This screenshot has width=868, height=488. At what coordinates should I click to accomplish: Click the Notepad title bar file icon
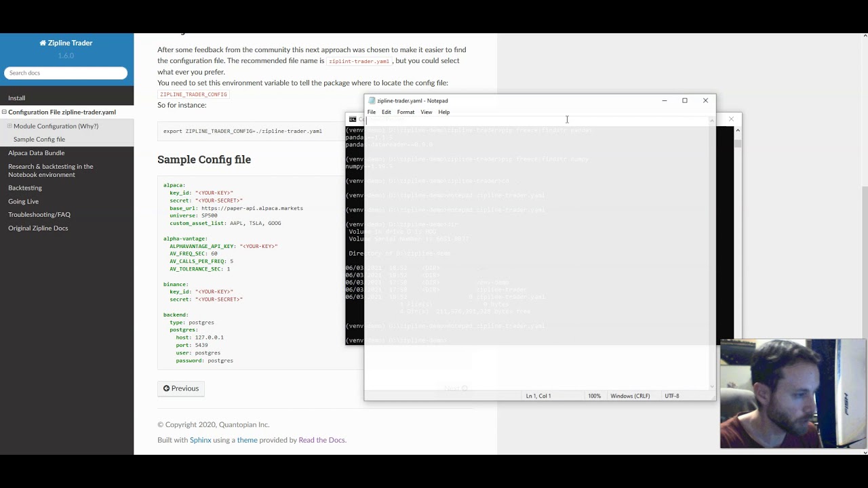[372, 100]
